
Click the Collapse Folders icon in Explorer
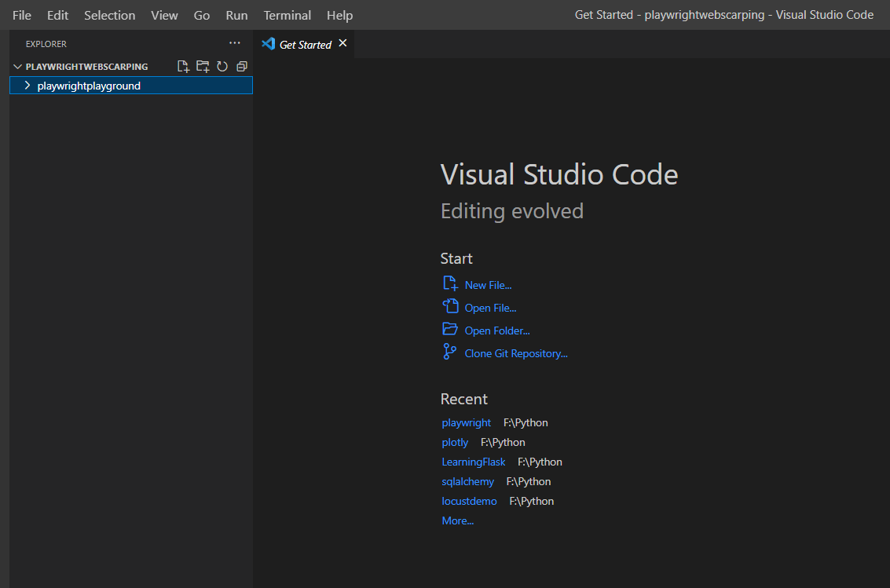[241, 66]
